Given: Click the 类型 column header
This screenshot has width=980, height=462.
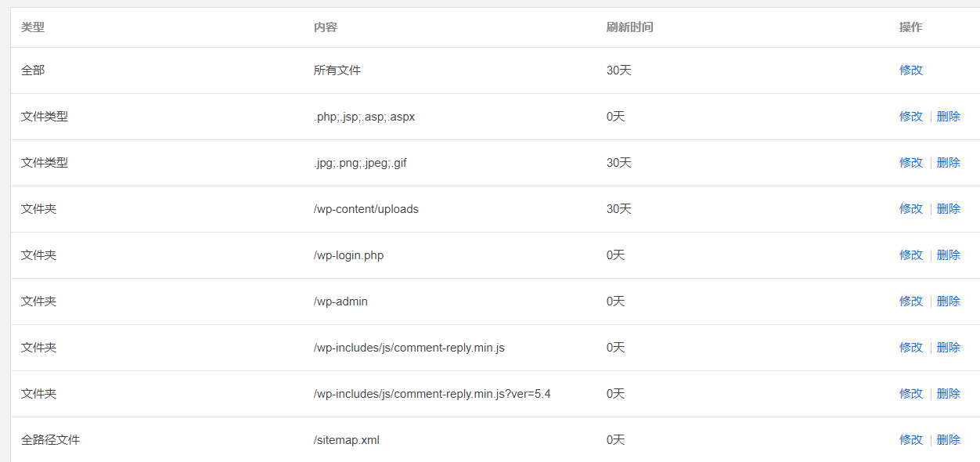Looking at the screenshot, I should 33,27.
